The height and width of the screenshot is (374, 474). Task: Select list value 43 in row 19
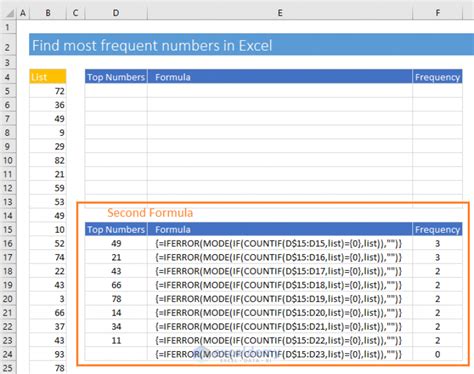coord(48,285)
